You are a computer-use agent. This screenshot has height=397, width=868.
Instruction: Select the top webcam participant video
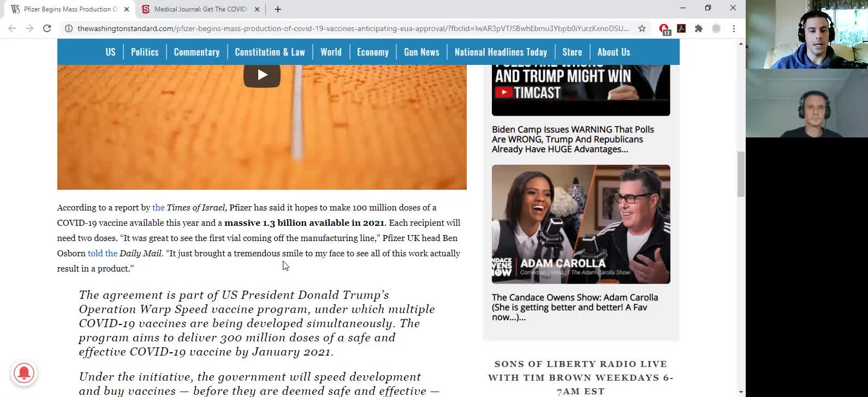click(x=807, y=34)
